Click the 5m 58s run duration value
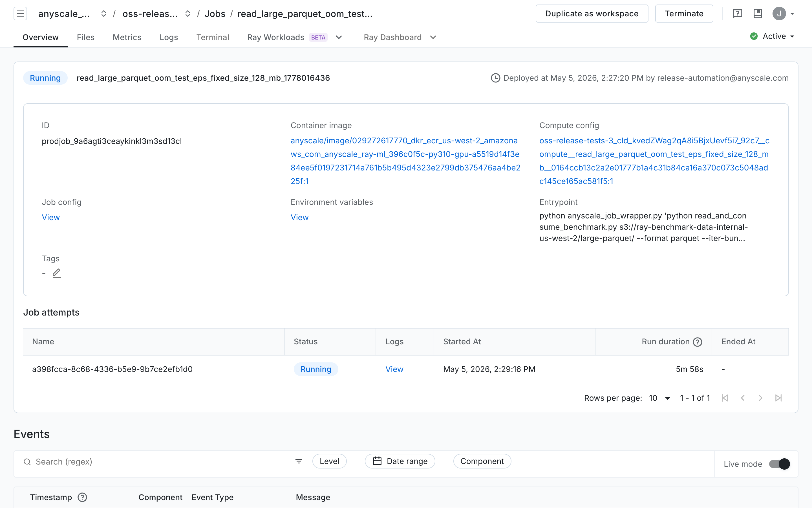812x508 pixels. (689, 369)
